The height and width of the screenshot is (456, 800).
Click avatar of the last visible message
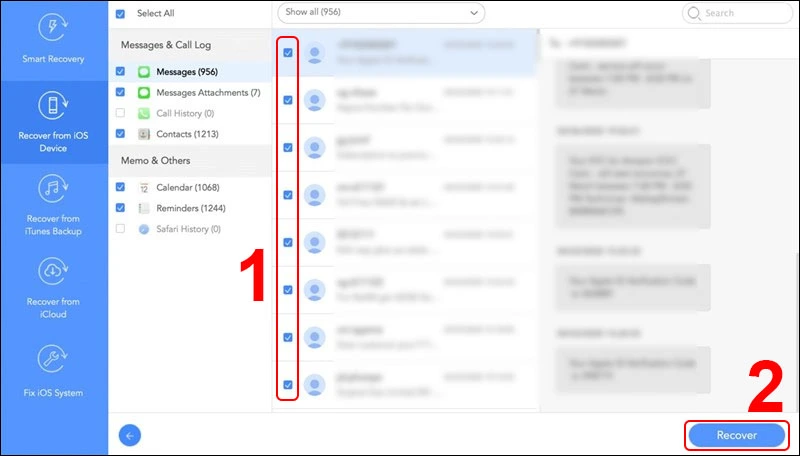(315, 385)
